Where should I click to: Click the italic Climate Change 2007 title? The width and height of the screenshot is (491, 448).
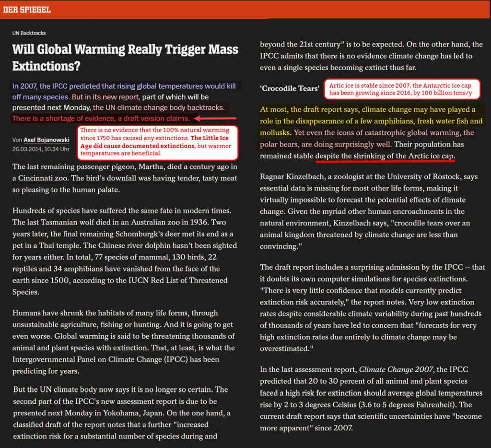(396, 370)
